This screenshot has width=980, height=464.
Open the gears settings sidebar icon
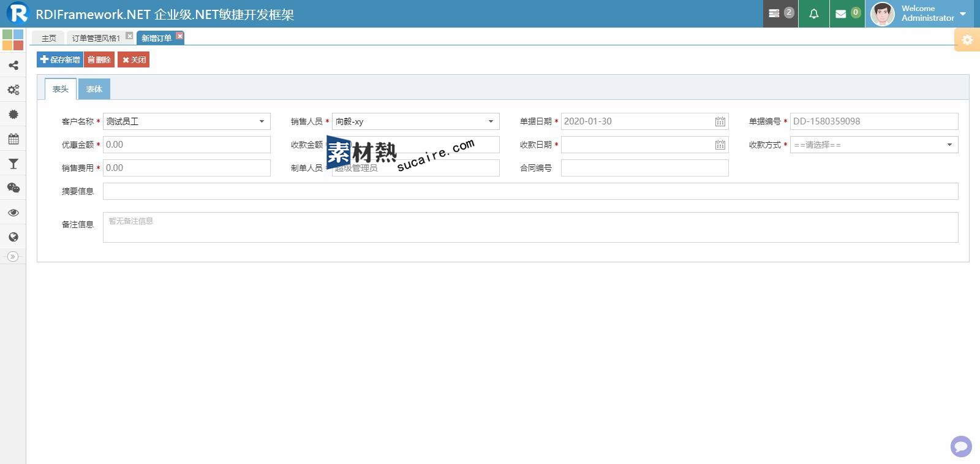13,89
